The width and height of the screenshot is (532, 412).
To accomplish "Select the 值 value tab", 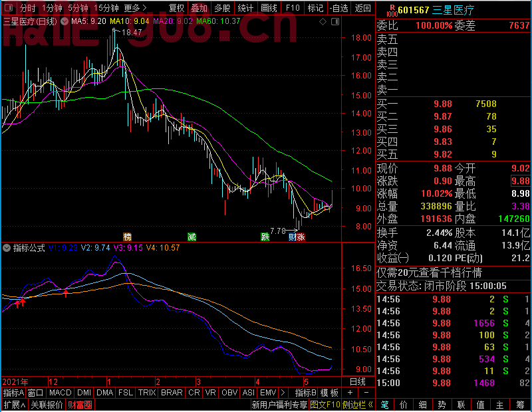I will (x=480, y=405).
